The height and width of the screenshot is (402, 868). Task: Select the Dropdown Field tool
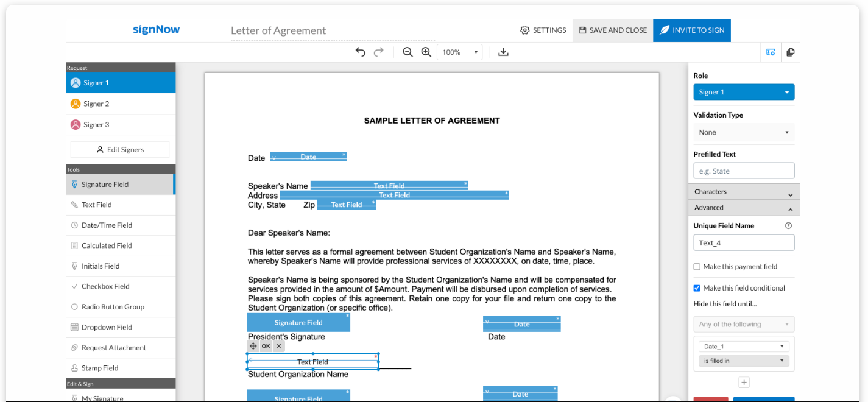[121, 328]
